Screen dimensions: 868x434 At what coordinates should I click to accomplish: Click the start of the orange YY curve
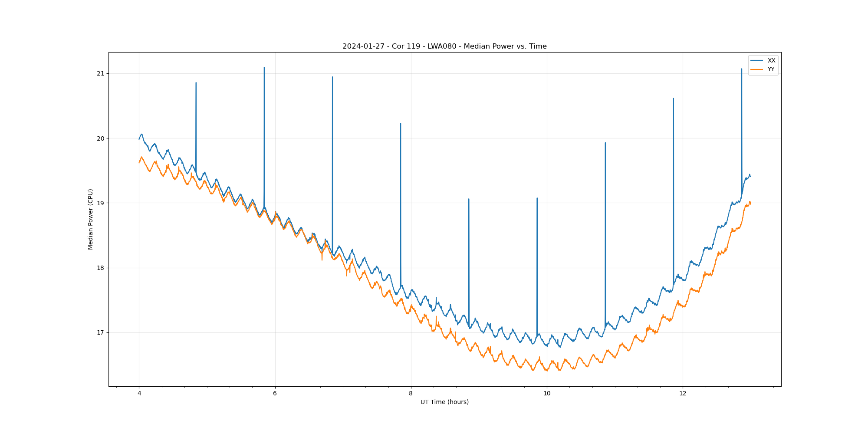[x=139, y=162]
